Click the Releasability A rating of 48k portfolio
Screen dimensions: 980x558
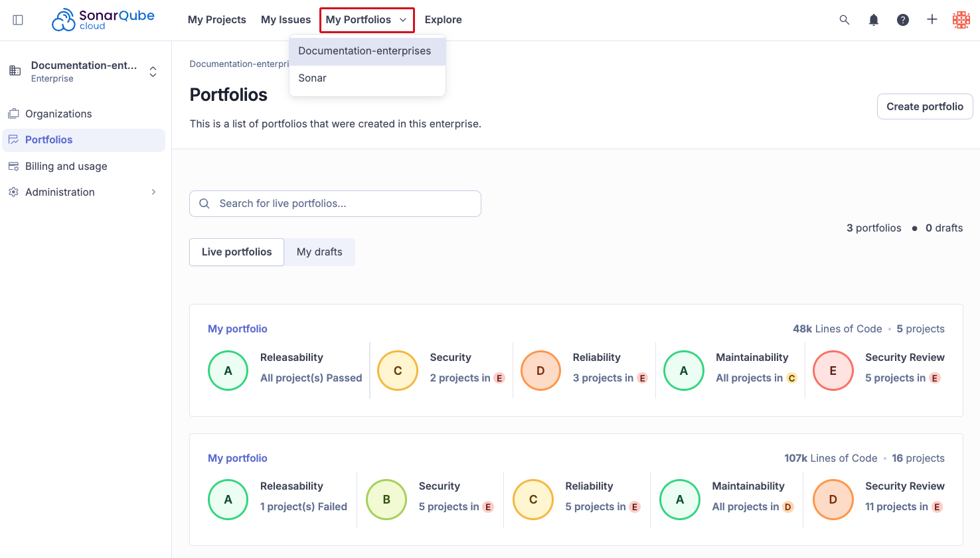[228, 370]
